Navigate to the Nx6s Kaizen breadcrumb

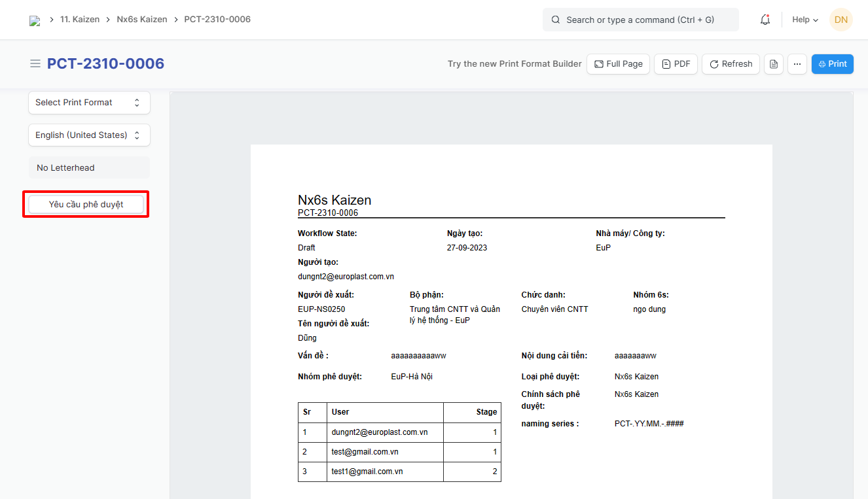pyautogui.click(x=141, y=20)
